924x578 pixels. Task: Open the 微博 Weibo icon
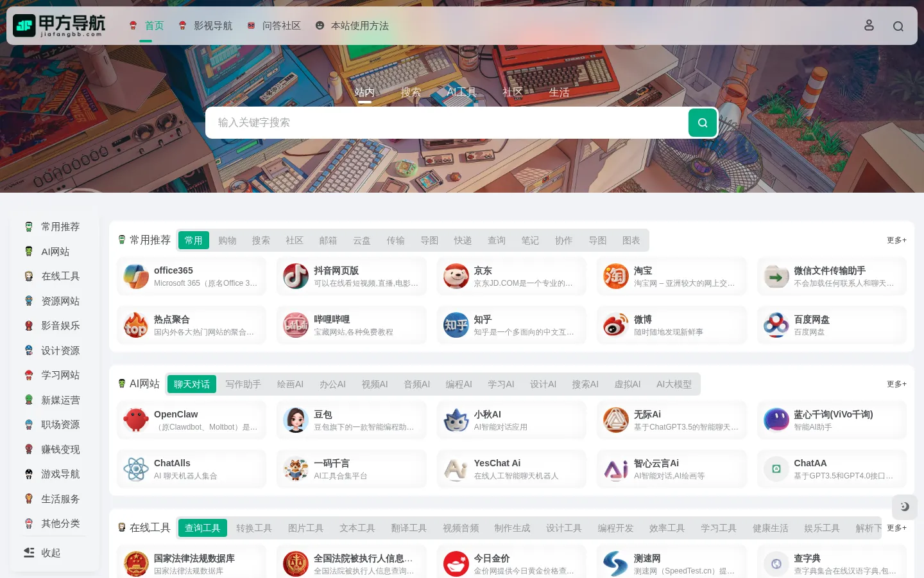coord(616,326)
